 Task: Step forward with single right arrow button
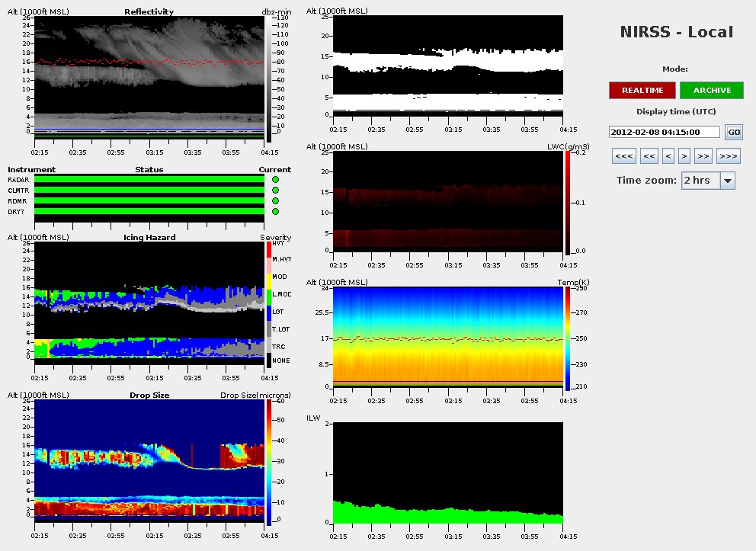pos(684,156)
